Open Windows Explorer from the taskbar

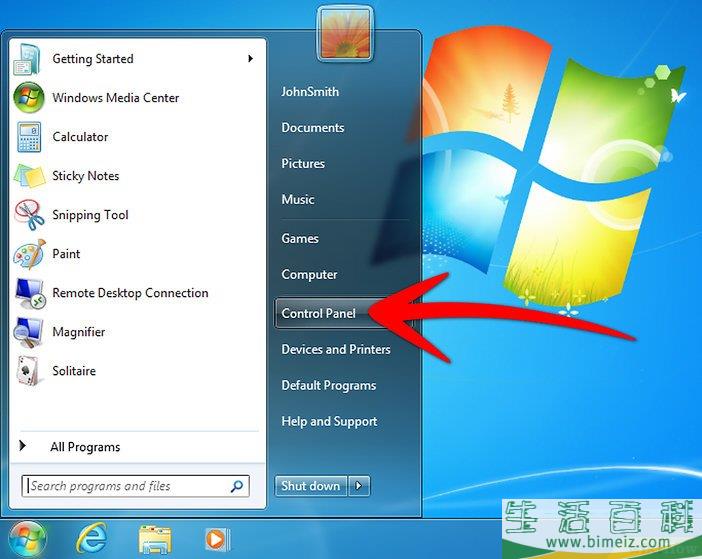(155, 539)
